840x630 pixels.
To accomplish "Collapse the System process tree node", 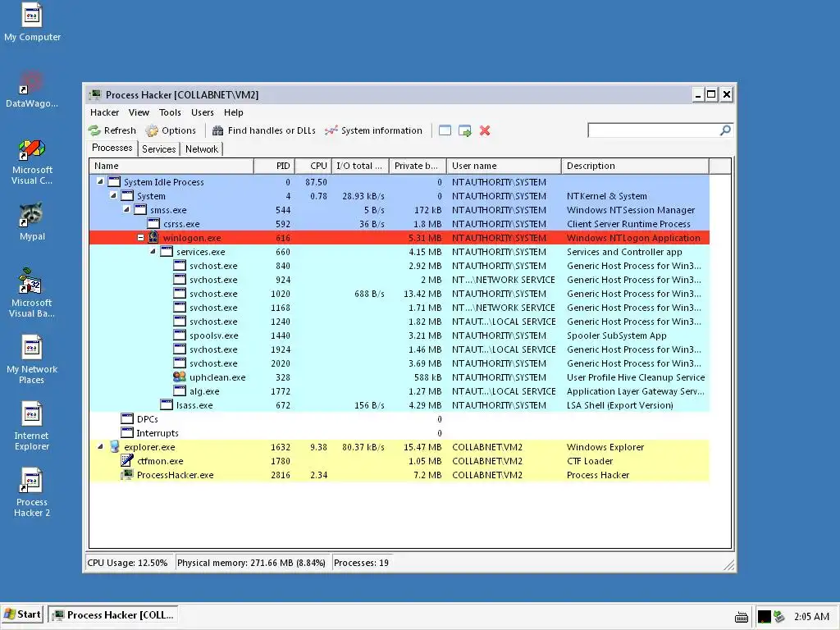I will 113,195.
